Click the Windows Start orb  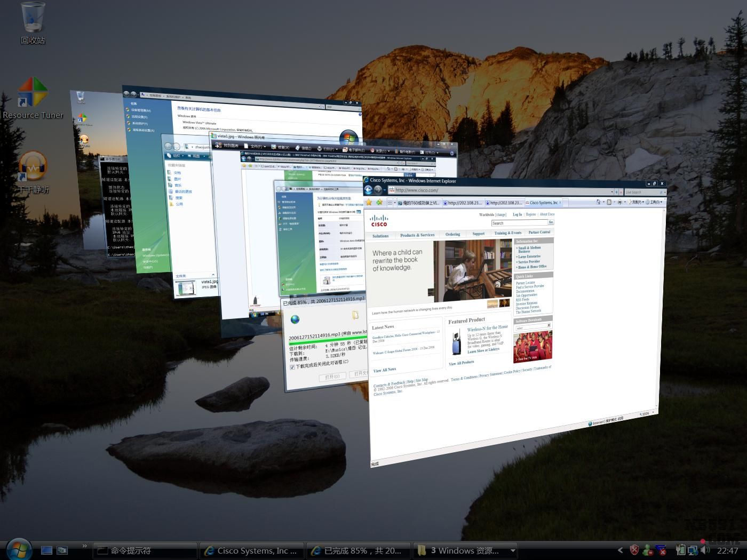click(x=19, y=549)
